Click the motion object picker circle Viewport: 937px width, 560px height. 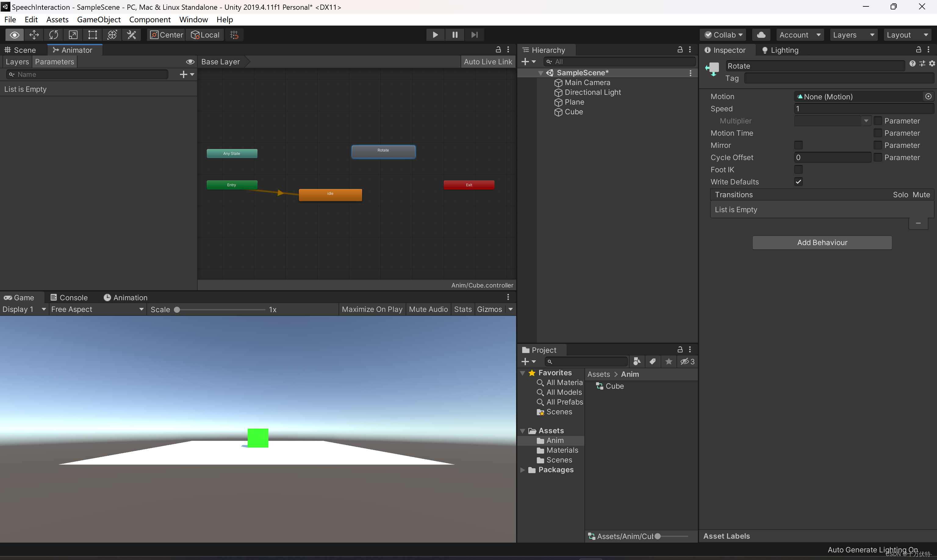coord(928,97)
